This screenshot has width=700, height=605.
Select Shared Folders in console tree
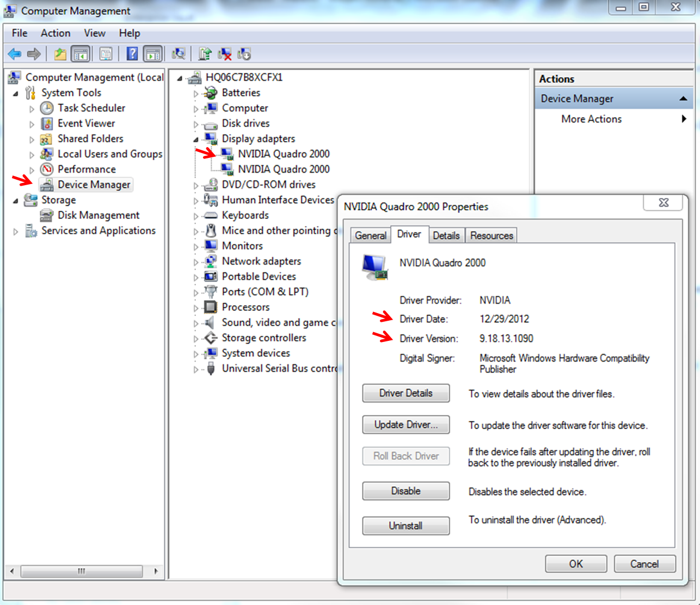[90, 138]
